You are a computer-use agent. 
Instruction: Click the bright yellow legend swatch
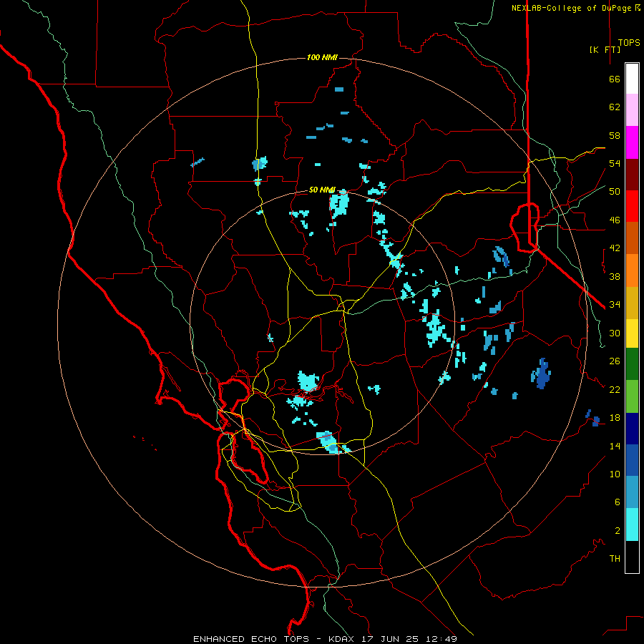(632, 333)
